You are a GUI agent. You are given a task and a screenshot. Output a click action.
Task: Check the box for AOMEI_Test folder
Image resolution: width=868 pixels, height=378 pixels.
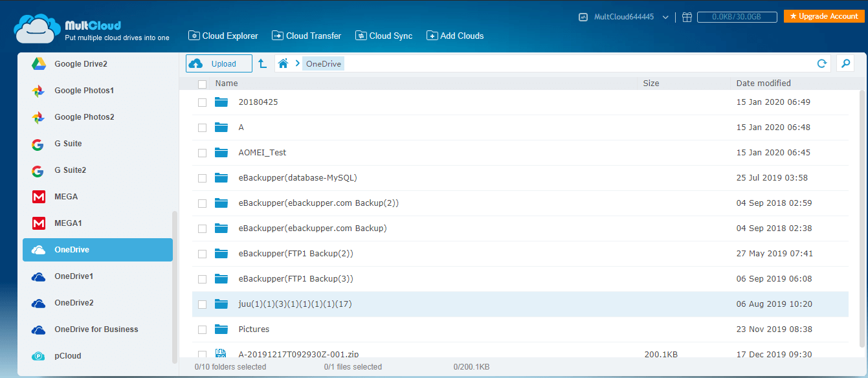(202, 153)
